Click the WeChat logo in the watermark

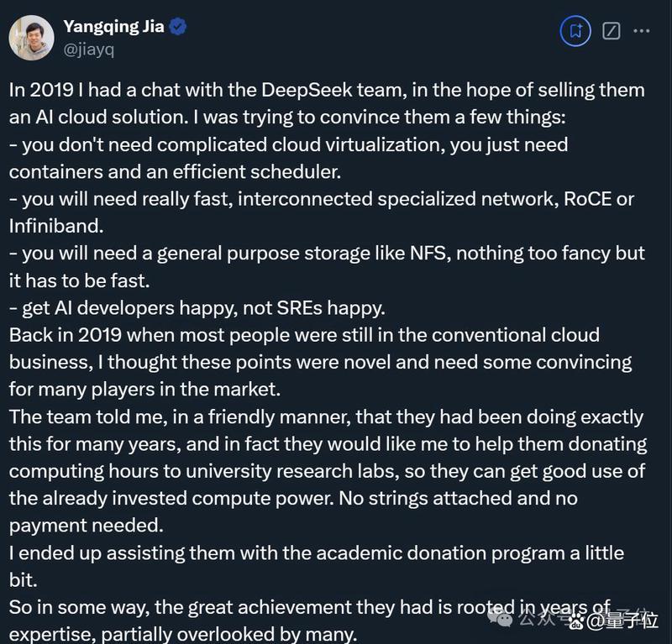tap(500, 619)
